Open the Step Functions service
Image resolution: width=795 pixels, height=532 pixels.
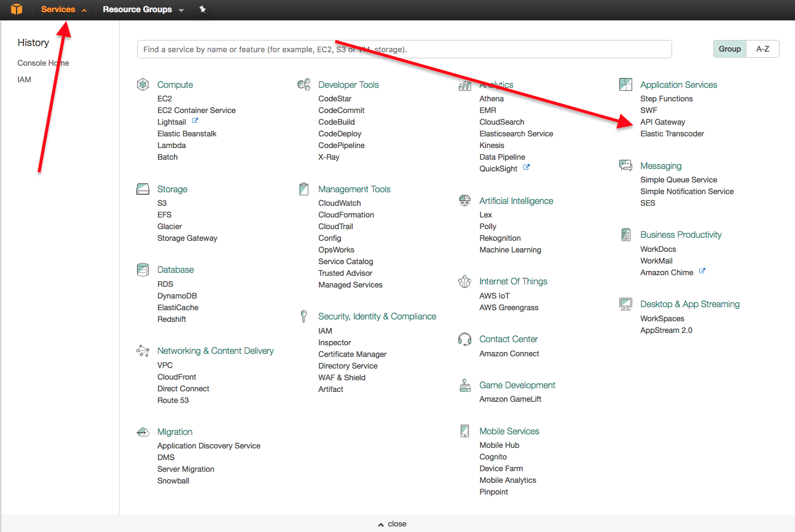coord(667,99)
